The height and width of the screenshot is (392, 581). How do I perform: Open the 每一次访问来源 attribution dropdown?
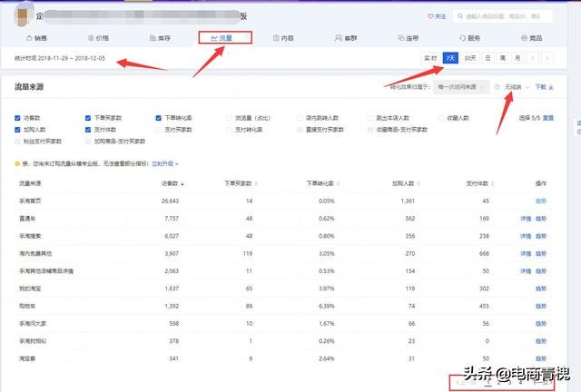pos(461,87)
